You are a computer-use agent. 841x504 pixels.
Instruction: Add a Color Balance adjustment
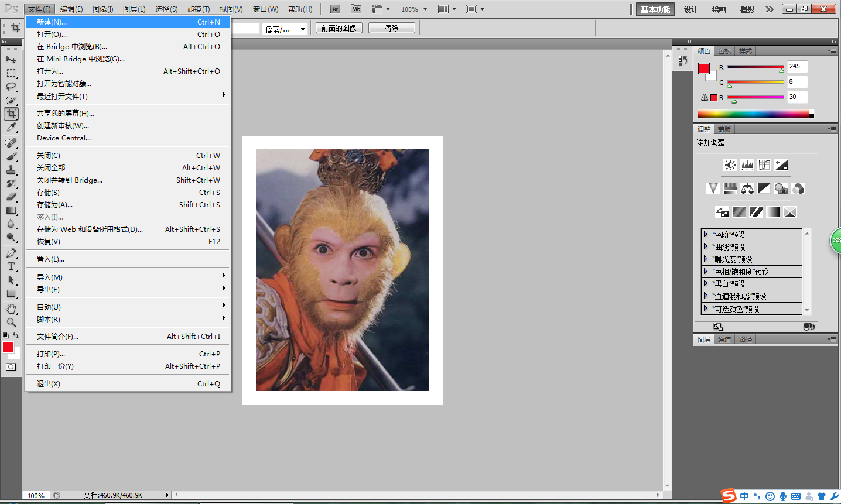pyautogui.click(x=747, y=188)
